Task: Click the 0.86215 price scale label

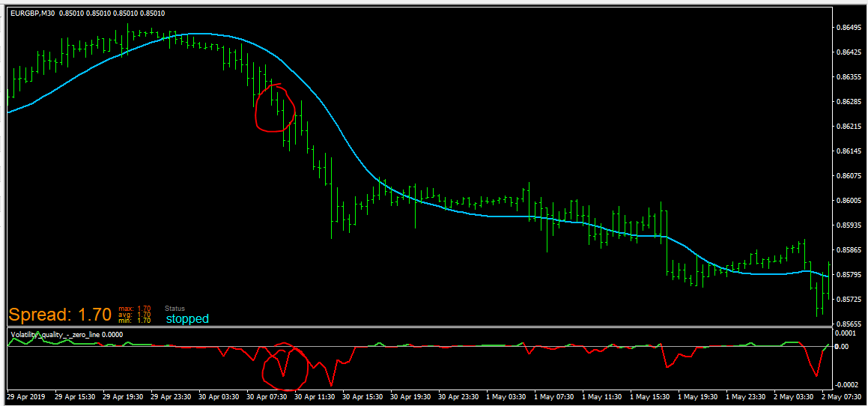Action: click(848, 127)
